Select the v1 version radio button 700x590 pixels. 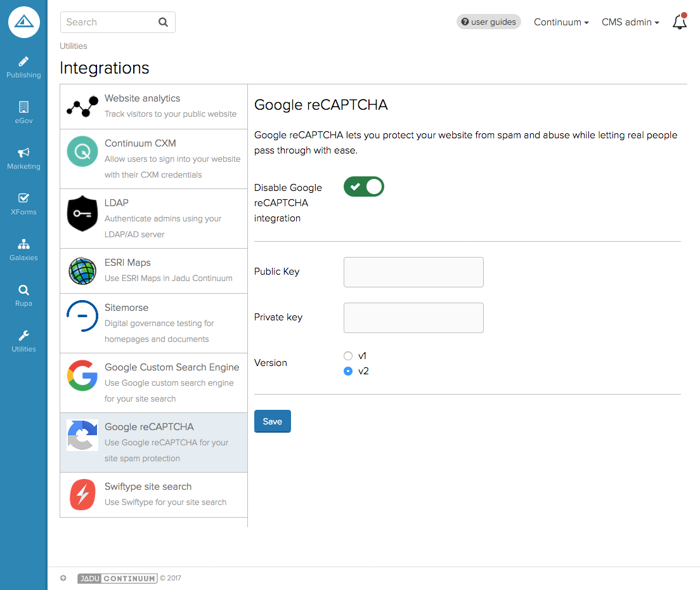point(348,356)
